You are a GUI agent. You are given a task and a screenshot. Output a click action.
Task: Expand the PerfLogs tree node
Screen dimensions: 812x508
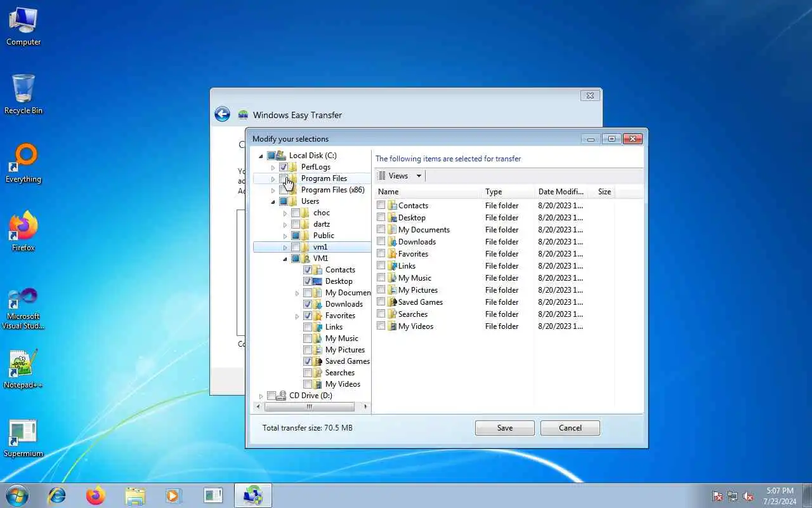pos(273,167)
